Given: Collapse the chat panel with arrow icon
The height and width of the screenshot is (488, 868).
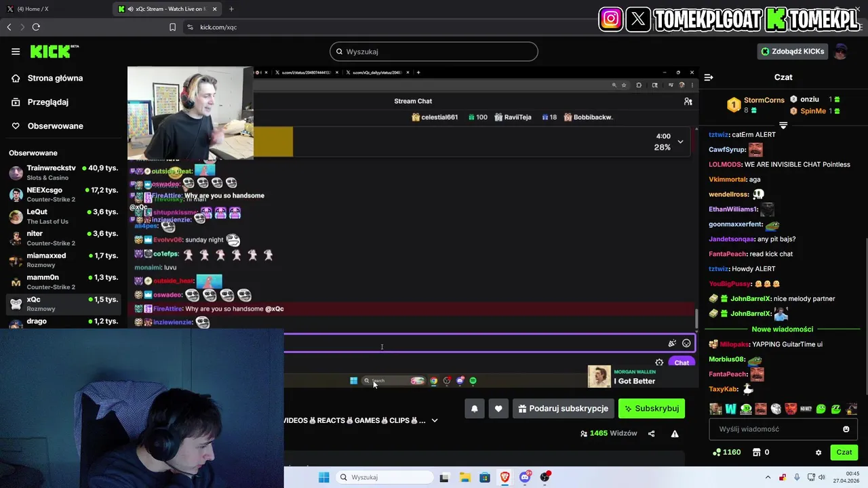Looking at the screenshot, I should 709,77.
